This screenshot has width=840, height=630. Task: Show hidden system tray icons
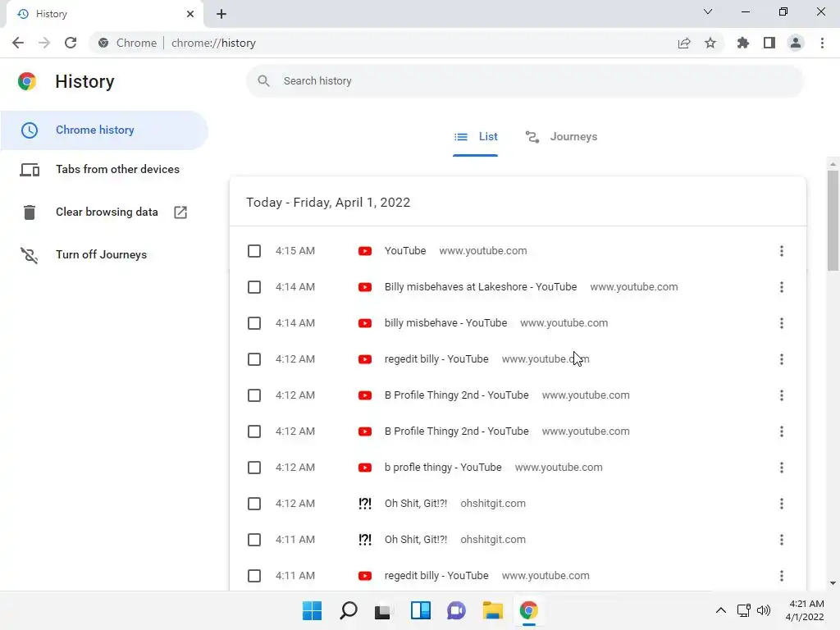721,610
